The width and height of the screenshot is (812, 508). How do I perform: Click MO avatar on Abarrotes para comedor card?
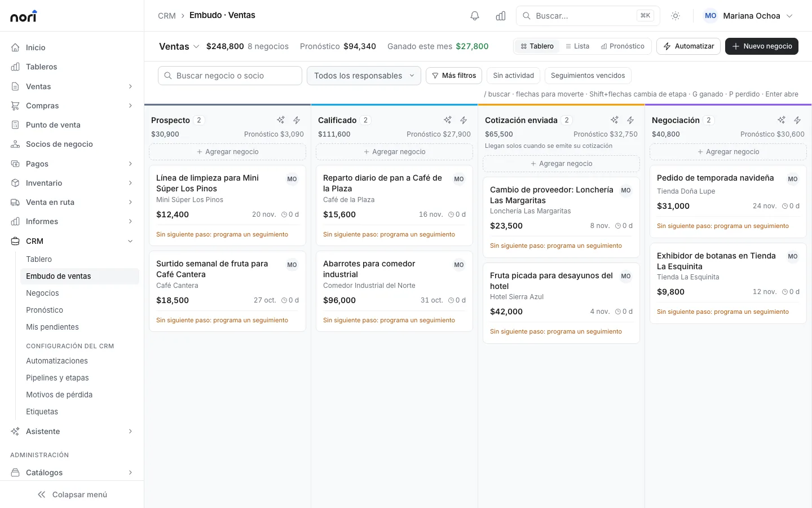459,265
